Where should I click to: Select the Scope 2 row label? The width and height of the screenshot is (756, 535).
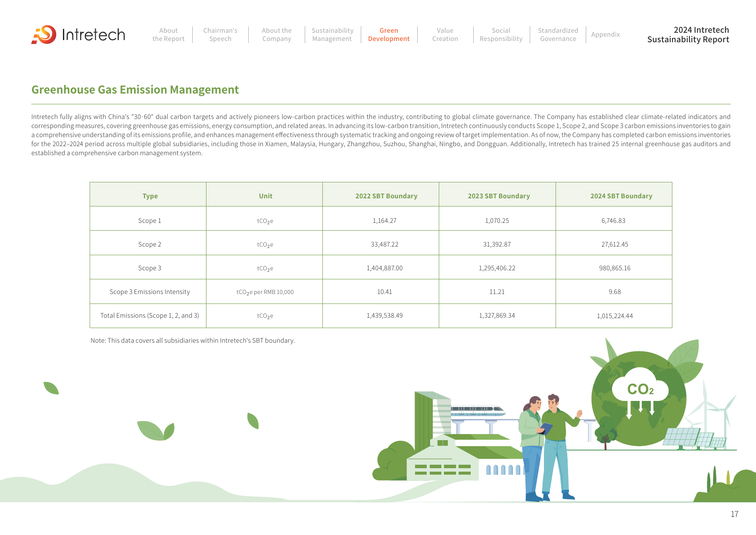[150, 244]
